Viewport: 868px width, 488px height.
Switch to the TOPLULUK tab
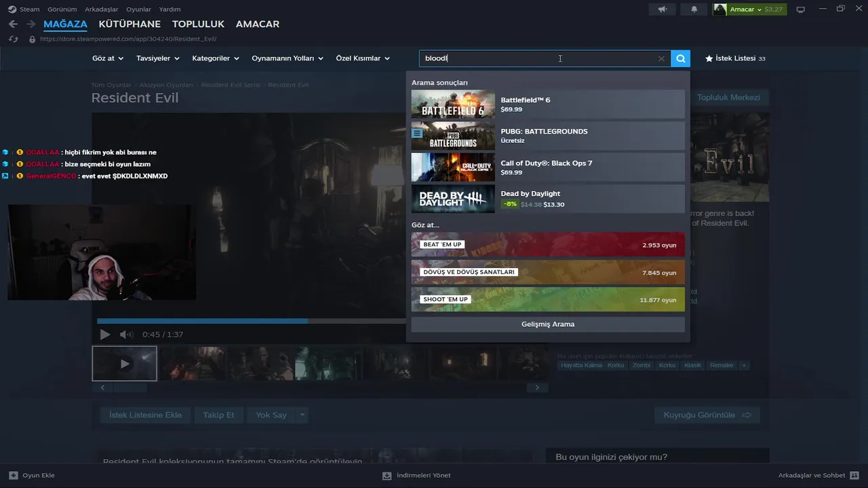click(x=198, y=24)
